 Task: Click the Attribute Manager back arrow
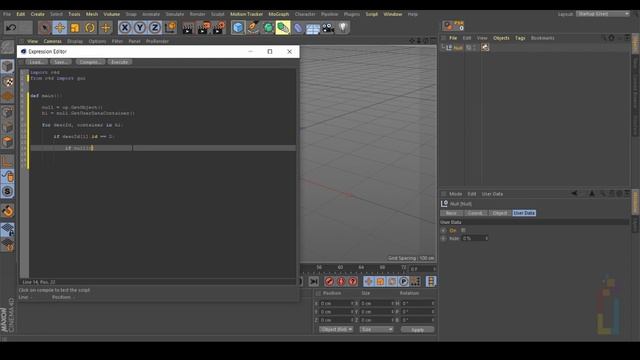point(574,193)
